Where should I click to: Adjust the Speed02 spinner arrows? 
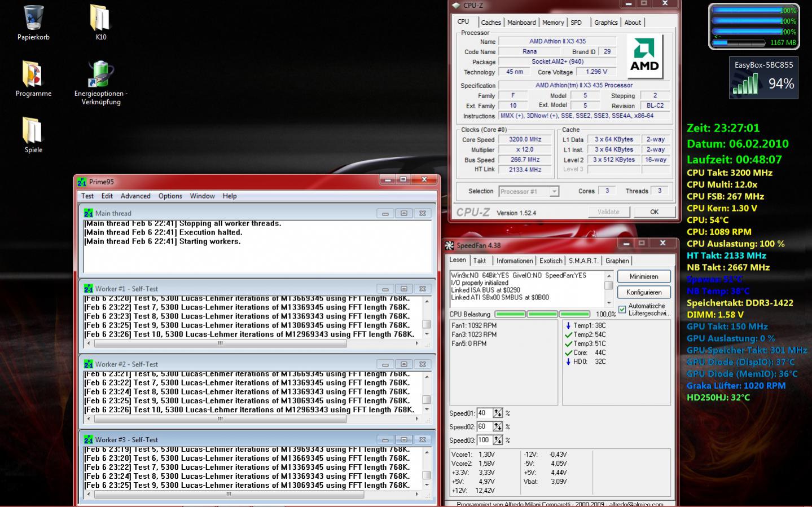498,427
